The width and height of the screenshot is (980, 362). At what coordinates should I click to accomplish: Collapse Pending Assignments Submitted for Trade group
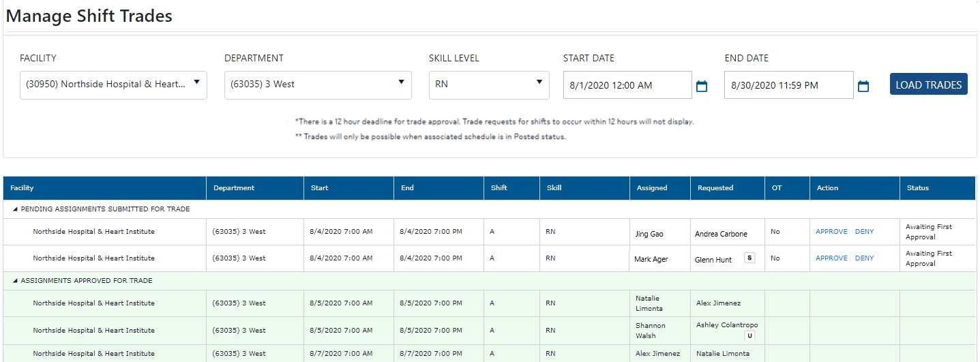pos(16,209)
